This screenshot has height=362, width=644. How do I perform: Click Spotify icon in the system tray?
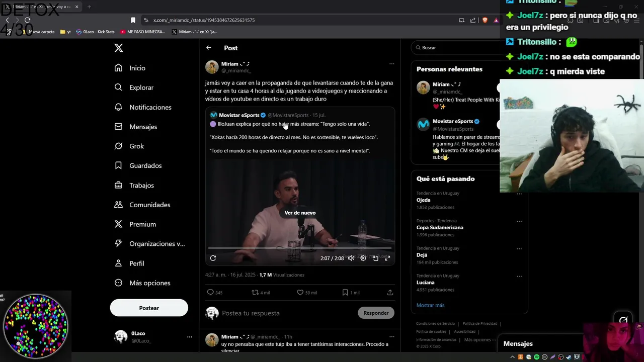pyautogui.click(x=537, y=357)
